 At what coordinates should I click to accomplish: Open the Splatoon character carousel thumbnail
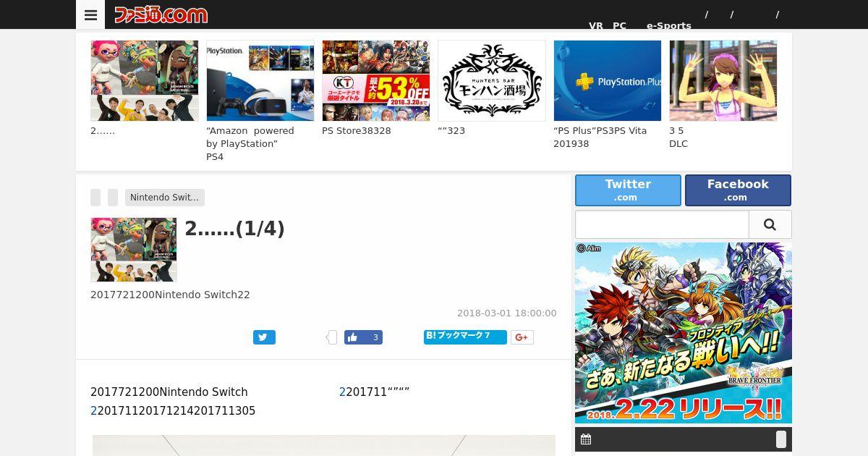[x=145, y=80]
